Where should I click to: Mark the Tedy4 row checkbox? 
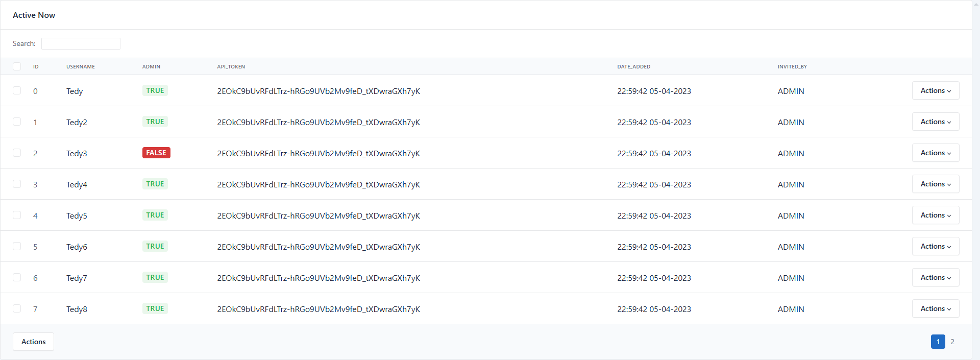17,184
